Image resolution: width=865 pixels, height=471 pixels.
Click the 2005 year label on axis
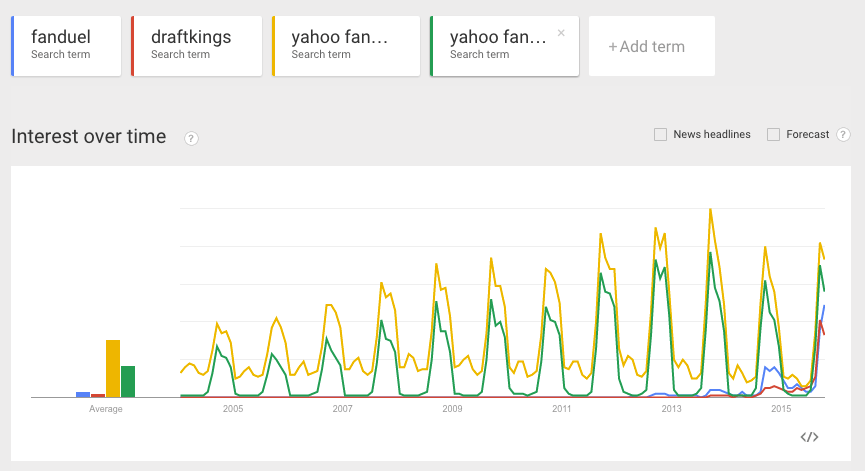coord(233,409)
